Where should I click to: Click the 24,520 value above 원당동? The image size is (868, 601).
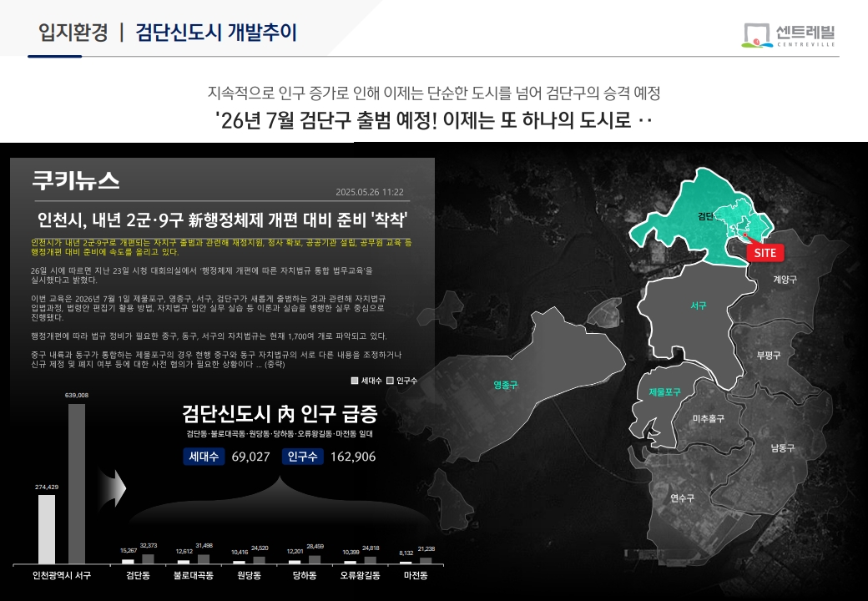click(x=260, y=548)
